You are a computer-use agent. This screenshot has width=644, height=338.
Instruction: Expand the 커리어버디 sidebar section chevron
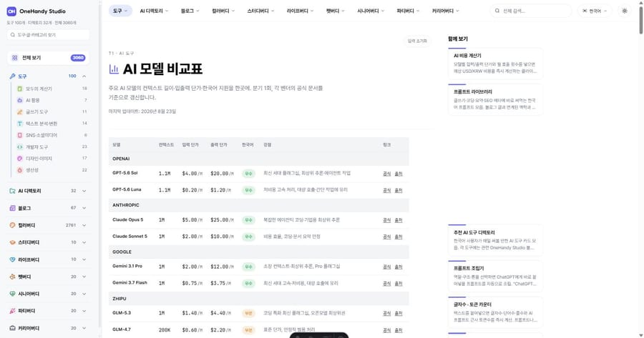click(x=84, y=328)
